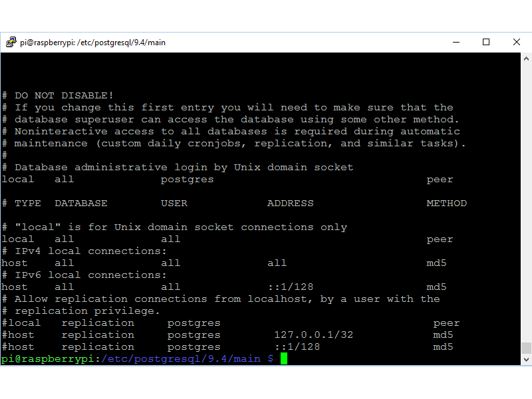Click '::1/128' in commented replication row
Screen dimensions: 532x399
click(297, 346)
